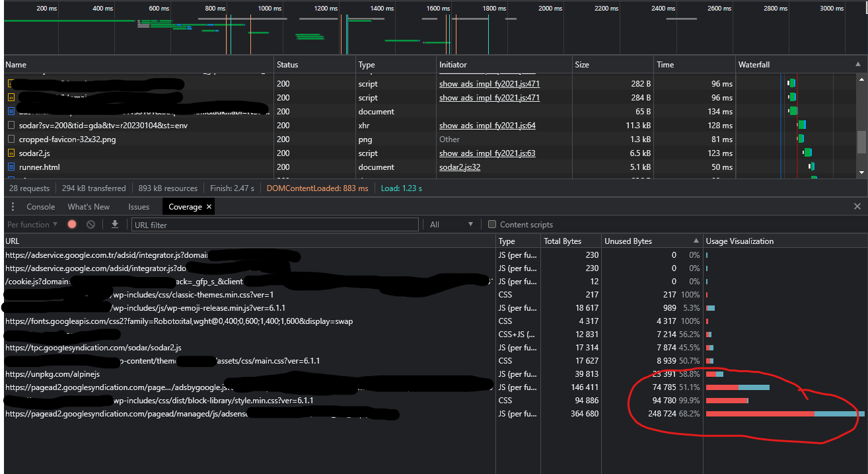This screenshot has height=474, width=868.
Task: Click the 294 kB transferred summary text
Action: 94,188
